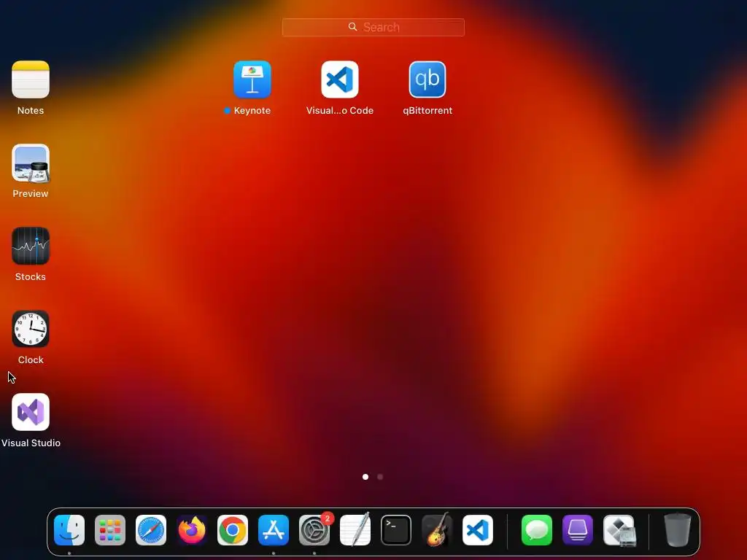
Task: Click the qBittorrent label text
Action: [427, 111]
